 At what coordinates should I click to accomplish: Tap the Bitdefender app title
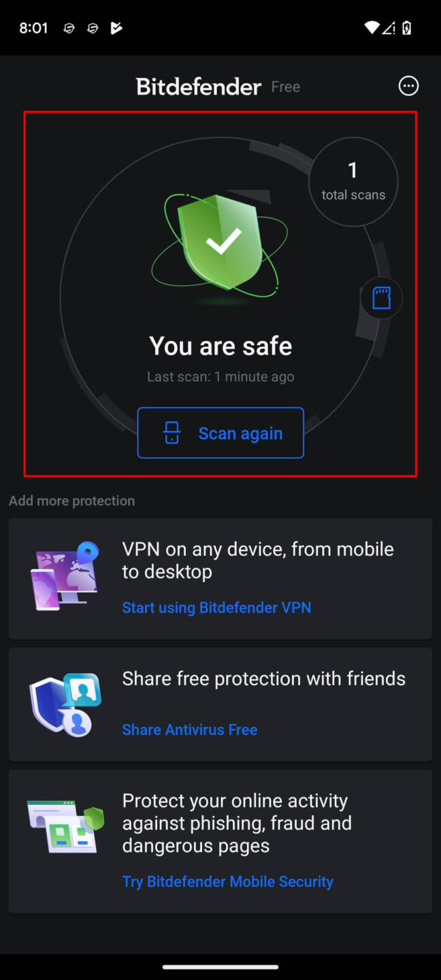(x=198, y=86)
